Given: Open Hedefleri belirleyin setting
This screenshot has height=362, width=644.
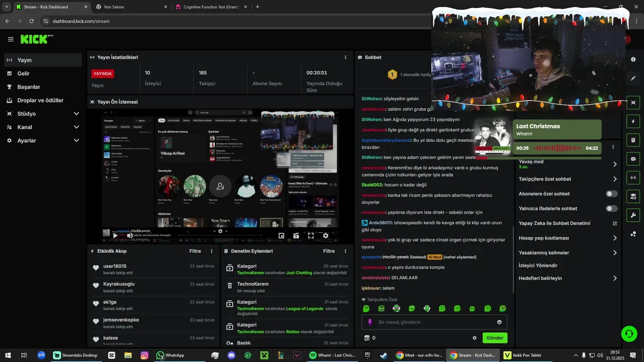Looking at the screenshot, I should tap(568, 278).
